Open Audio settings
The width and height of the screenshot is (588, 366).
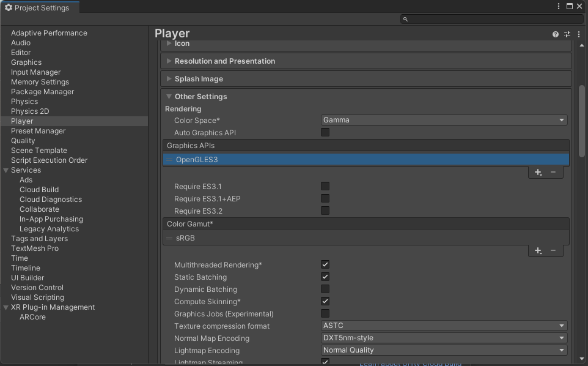[x=21, y=43]
